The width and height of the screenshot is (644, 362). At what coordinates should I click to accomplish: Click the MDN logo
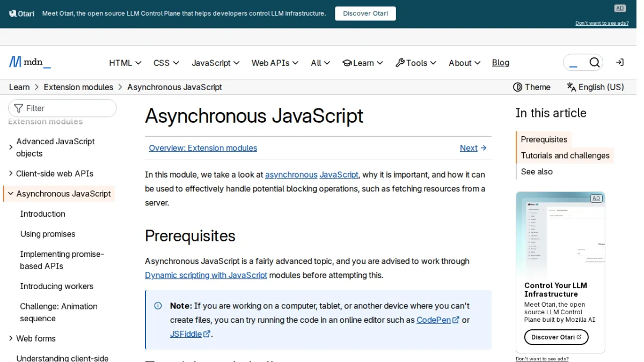[30, 62]
